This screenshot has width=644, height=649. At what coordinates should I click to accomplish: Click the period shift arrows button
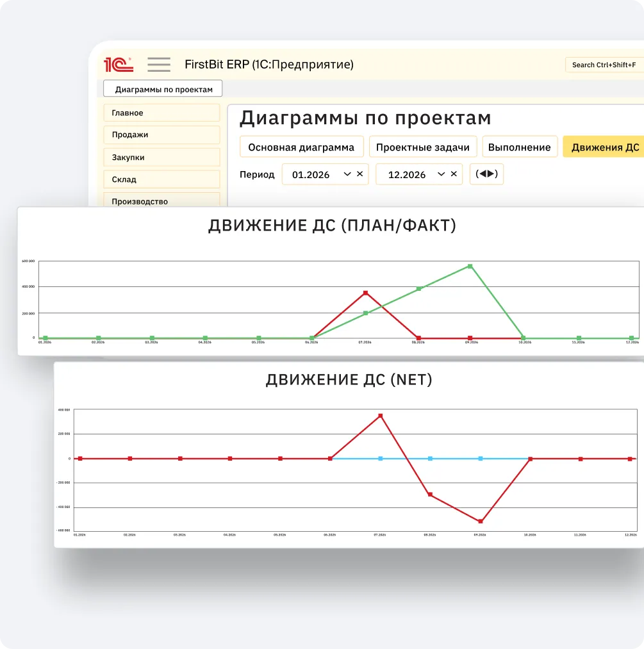pos(486,174)
